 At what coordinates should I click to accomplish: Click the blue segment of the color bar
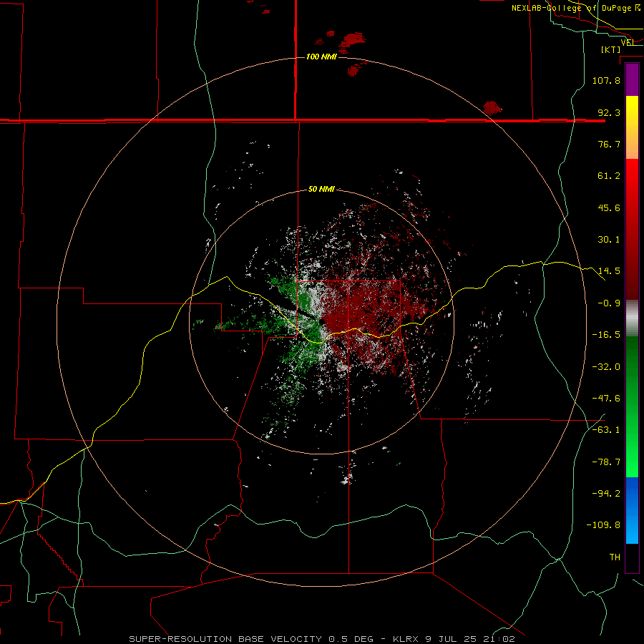[632, 510]
